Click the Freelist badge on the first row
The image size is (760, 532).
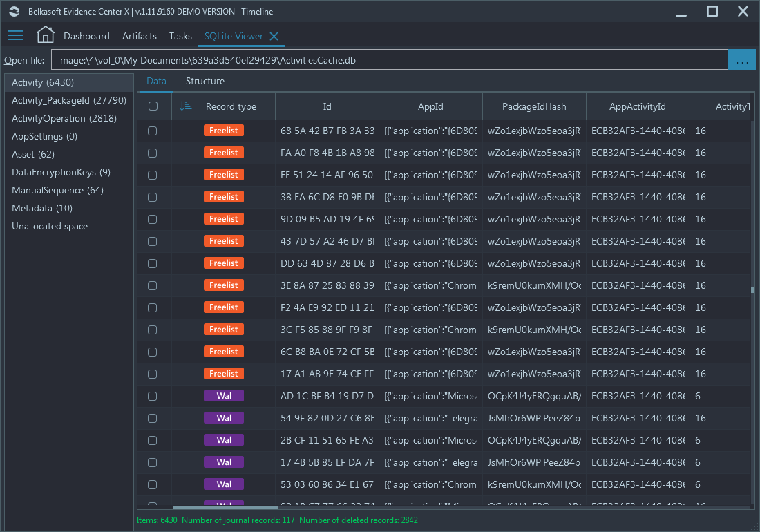(223, 130)
